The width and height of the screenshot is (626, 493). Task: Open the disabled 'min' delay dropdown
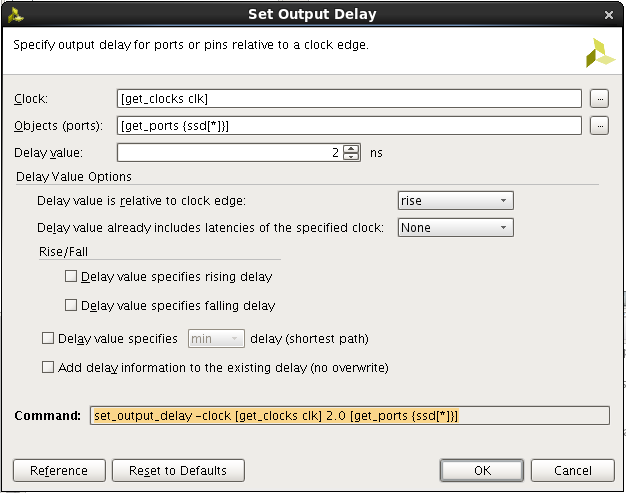pos(216,339)
